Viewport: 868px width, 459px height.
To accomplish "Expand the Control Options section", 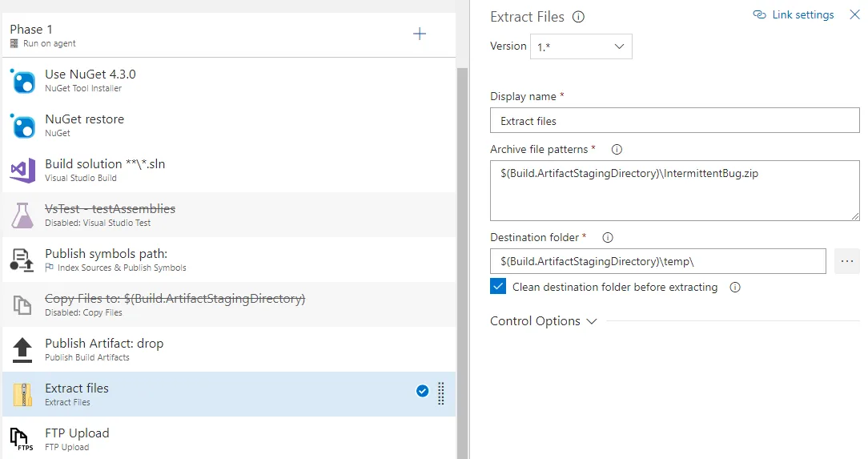I will pos(544,321).
